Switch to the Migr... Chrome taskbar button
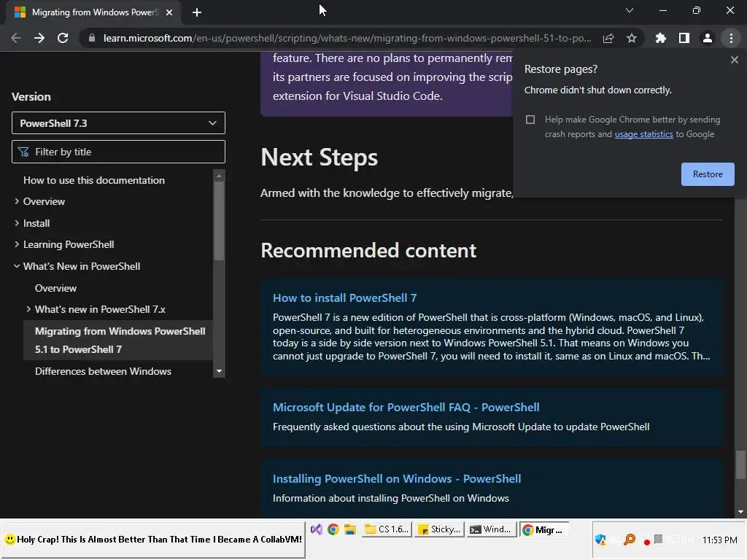The image size is (747, 560). (543, 529)
